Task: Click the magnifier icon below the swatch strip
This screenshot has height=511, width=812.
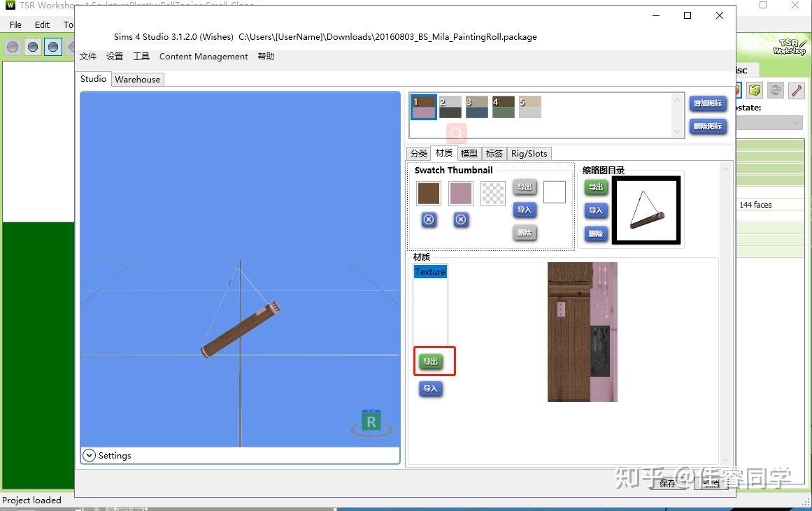Action: [455, 132]
